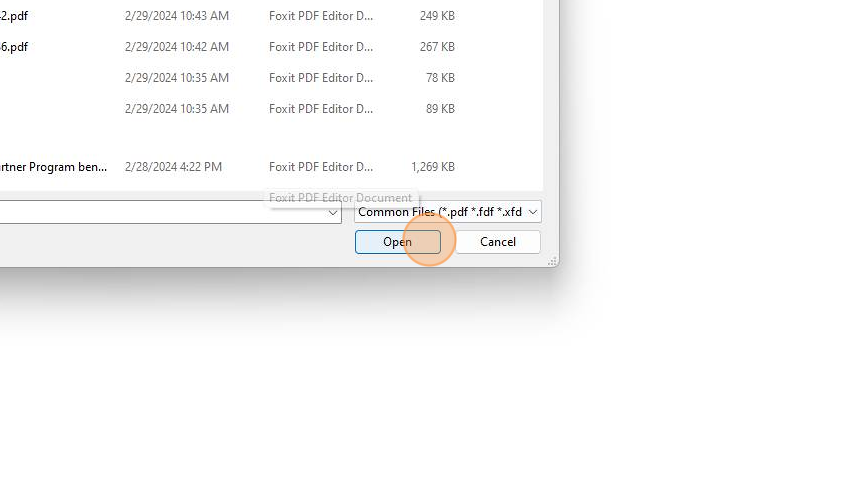Choose the row dated 2/28/2024 4:22 PM
The width and height of the screenshot is (860, 481).
(173, 167)
